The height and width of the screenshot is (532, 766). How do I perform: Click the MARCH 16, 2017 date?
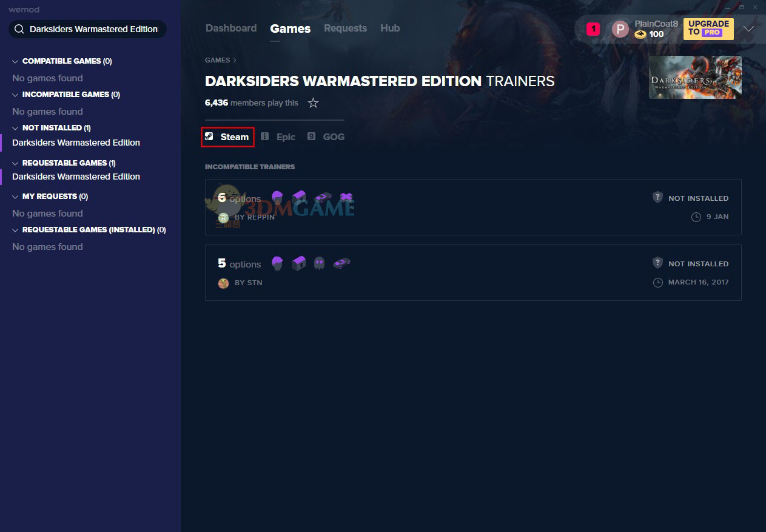(699, 282)
